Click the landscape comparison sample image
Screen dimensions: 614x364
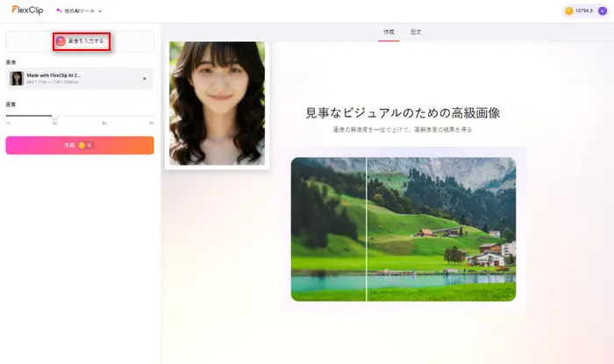pos(403,229)
